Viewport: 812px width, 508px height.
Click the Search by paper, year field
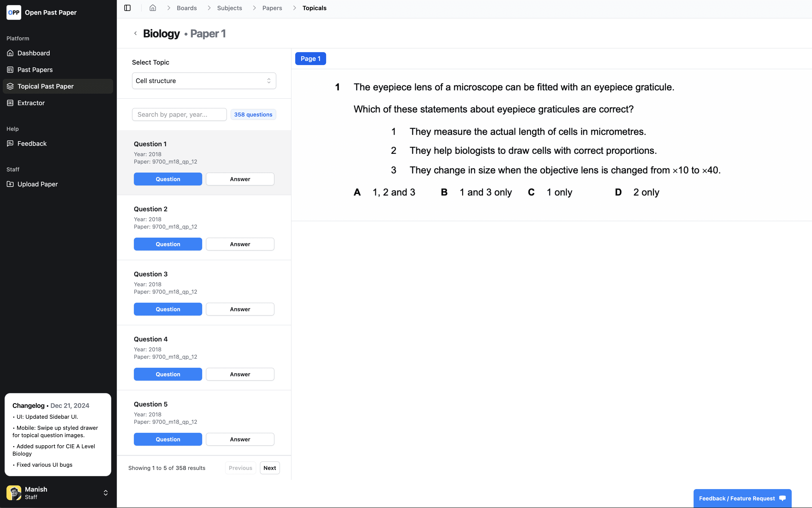179,115
